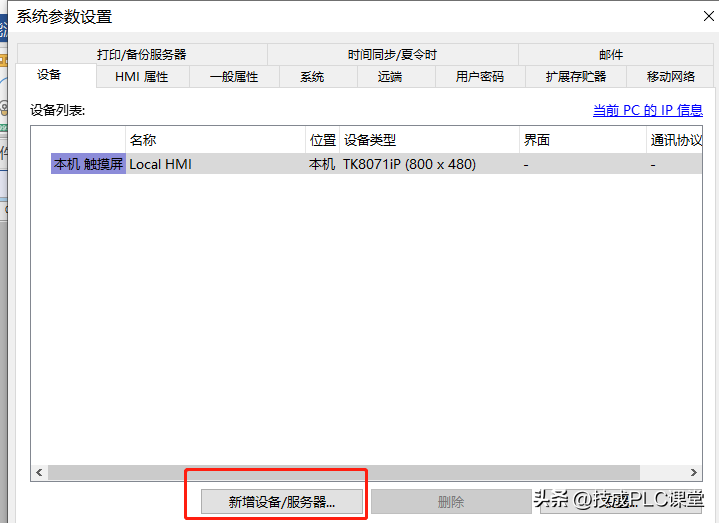
Task: Select the 打印/备份服务器 tab
Action: pos(142,55)
